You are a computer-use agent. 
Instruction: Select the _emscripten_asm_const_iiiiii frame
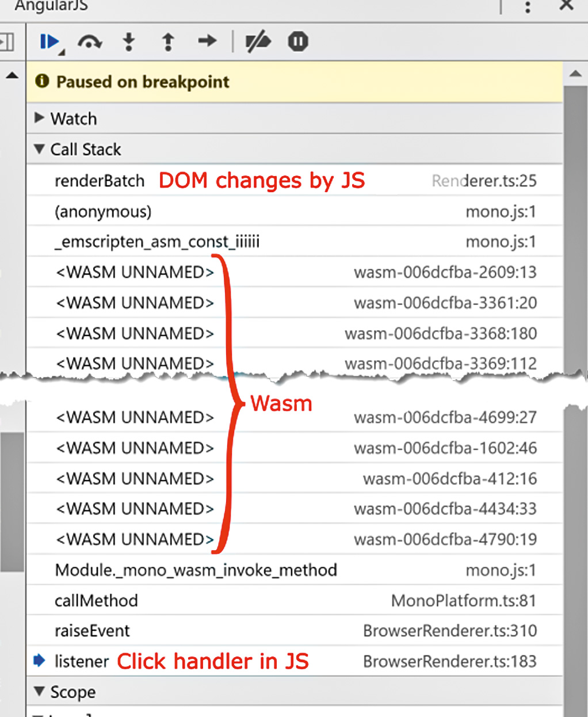[157, 242]
